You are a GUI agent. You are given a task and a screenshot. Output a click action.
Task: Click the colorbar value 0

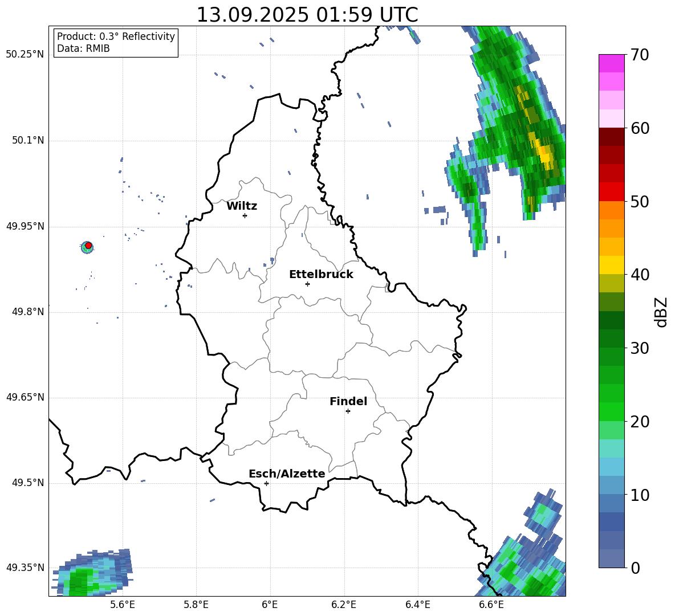(636, 568)
